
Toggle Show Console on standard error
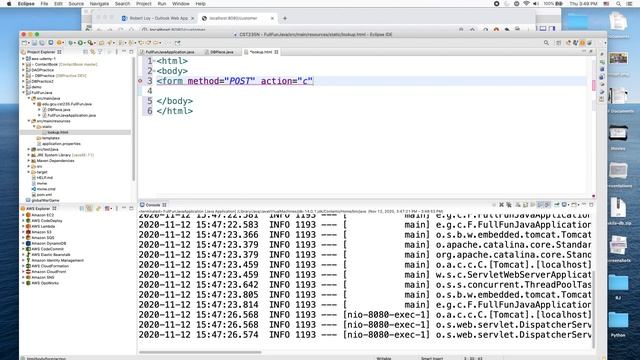pyautogui.click(x=547, y=204)
